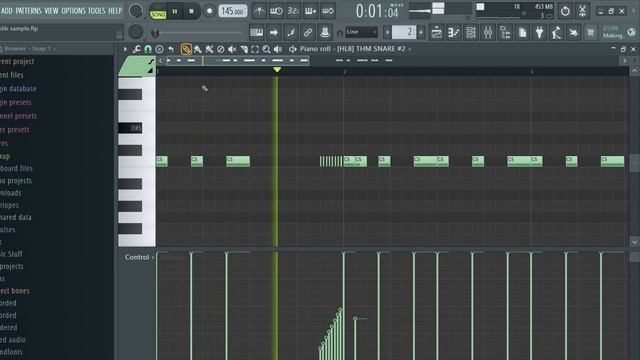Activate the Zoom magnifier tool

(266, 49)
